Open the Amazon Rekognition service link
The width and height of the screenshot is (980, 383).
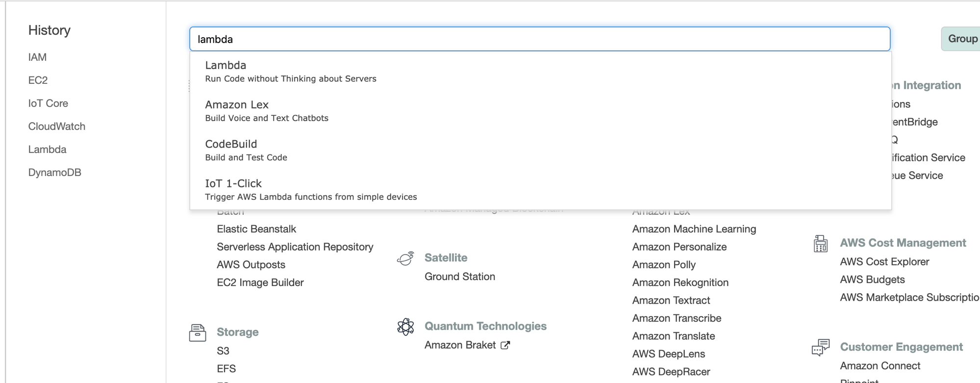pos(680,282)
